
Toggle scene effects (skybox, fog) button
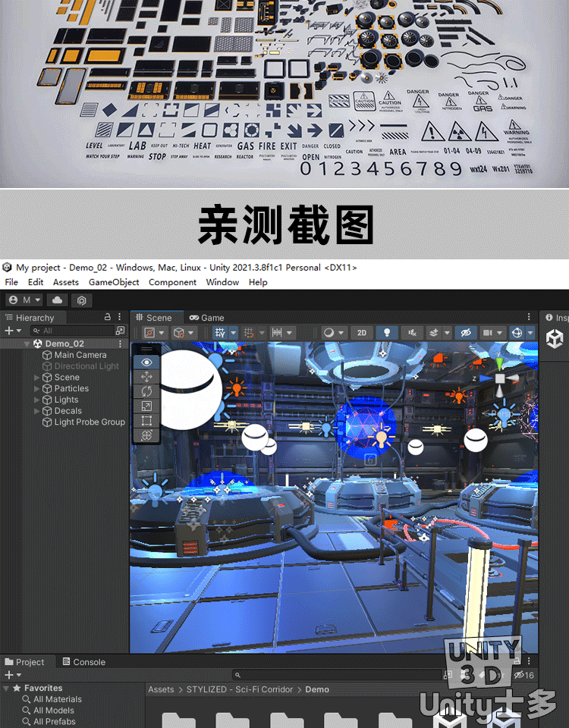(434, 332)
